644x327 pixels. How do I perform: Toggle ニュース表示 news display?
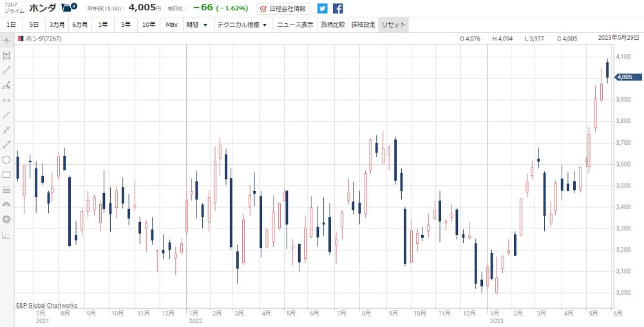[x=295, y=24]
